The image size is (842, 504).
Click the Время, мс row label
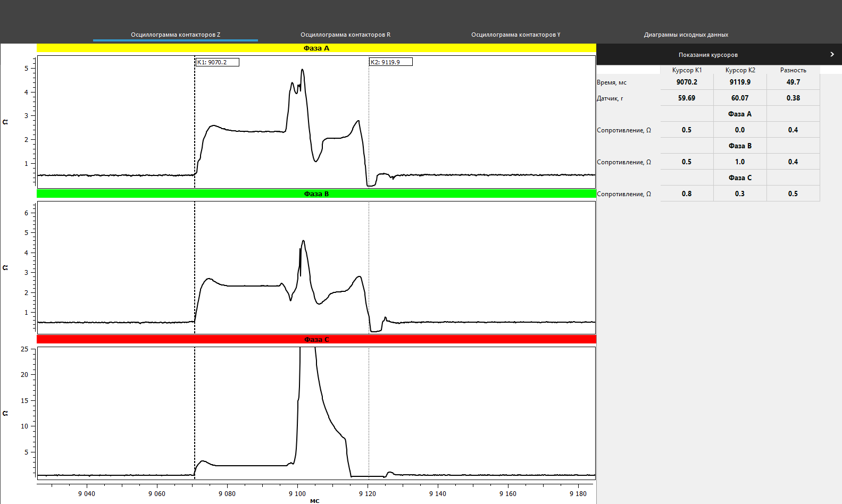pos(612,82)
